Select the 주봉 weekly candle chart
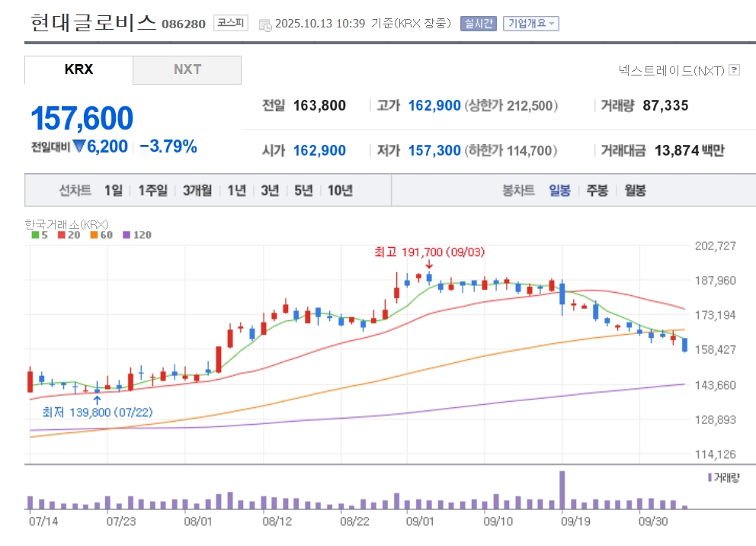This screenshot has height=546, width=756. [x=597, y=191]
